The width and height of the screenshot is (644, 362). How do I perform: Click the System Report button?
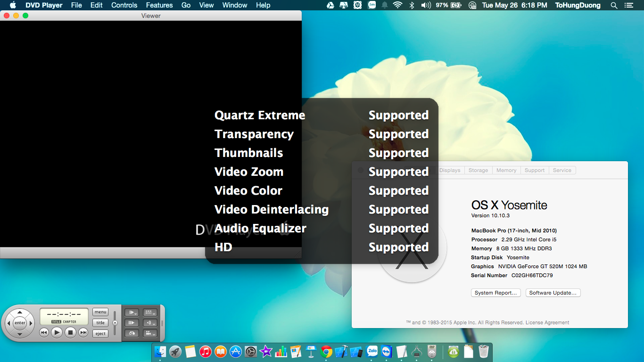tap(495, 293)
